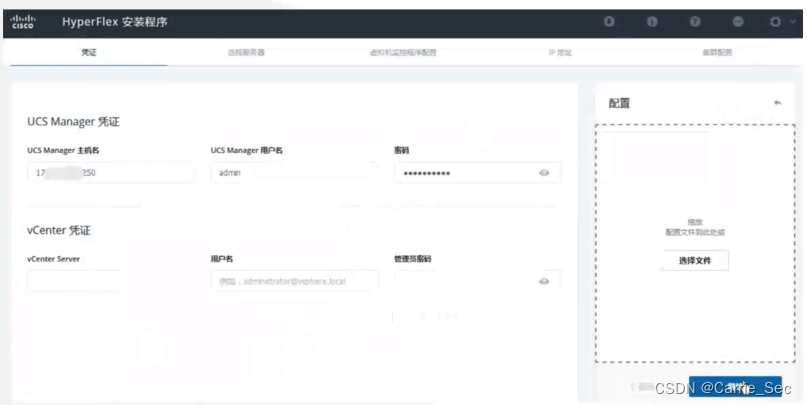Image resolution: width=807 pixels, height=405 pixels.
Task: Switch to the 选择服务器 tab
Action: 246,52
